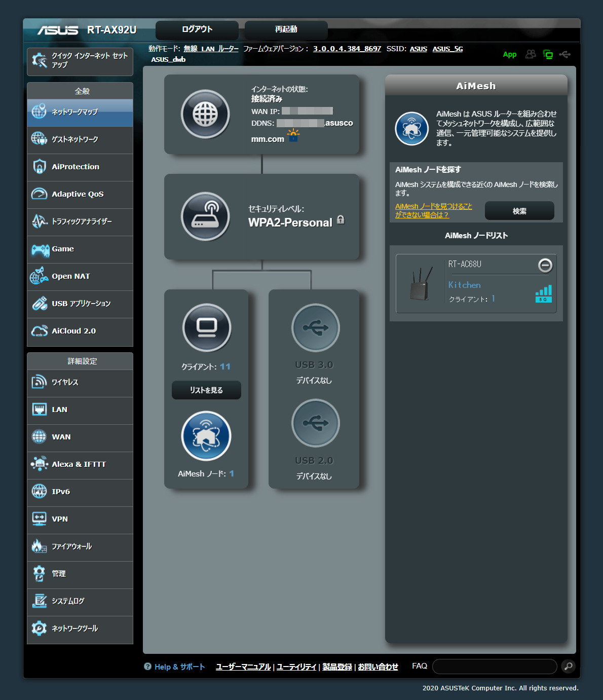The width and height of the screenshot is (603, 700).
Task: Click the wireless router icon
Action: [205, 216]
